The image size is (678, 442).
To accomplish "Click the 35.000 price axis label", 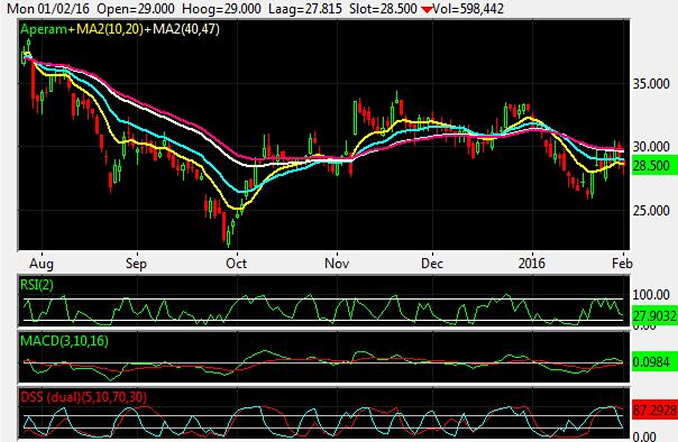I will tap(652, 85).
